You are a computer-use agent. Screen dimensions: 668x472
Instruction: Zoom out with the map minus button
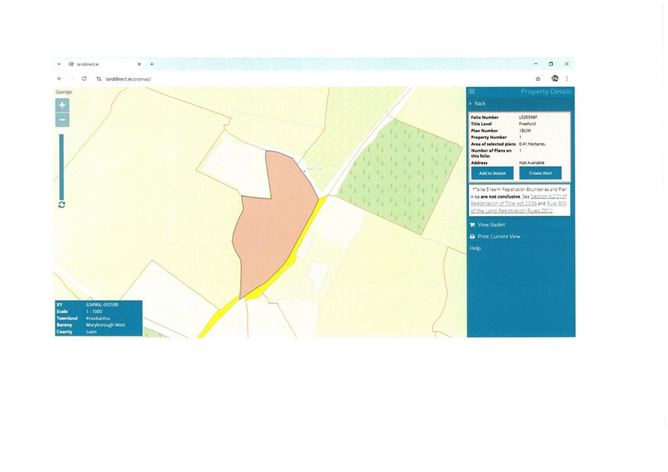point(62,120)
